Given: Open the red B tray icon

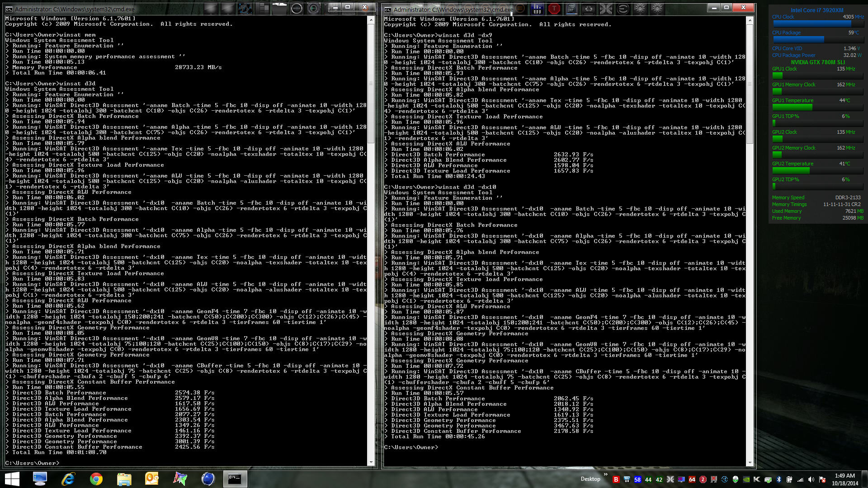Looking at the screenshot, I should point(616,479).
